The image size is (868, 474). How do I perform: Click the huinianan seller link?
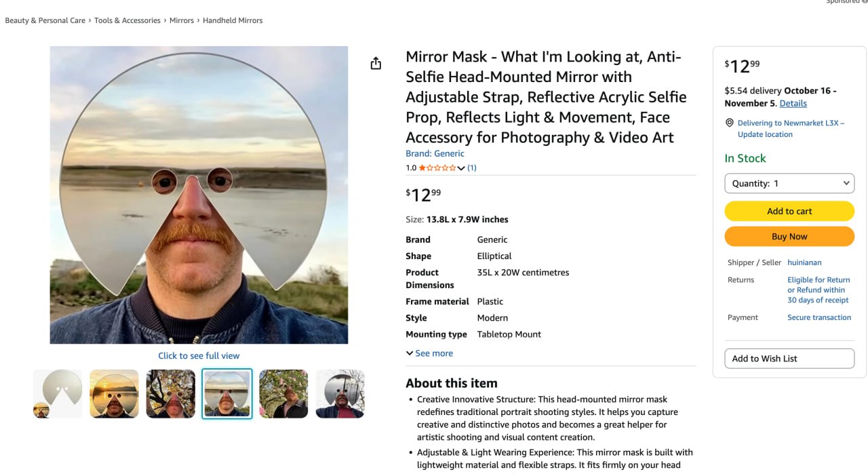click(804, 262)
